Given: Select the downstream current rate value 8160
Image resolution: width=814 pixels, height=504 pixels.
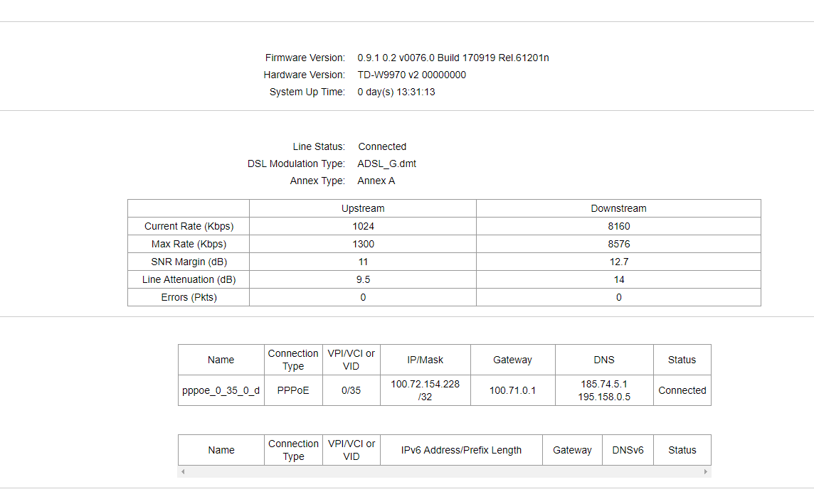Looking at the screenshot, I should pyautogui.click(x=618, y=226).
